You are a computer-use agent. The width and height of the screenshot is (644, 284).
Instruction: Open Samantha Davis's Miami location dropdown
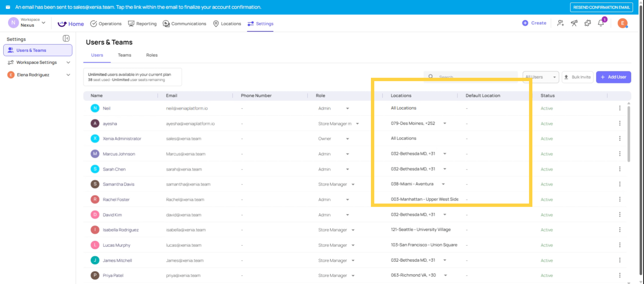pos(443,184)
